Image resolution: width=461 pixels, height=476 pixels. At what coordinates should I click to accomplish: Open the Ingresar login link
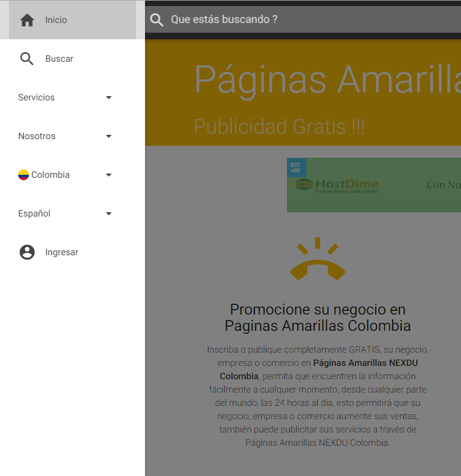(x=62, y=252)
